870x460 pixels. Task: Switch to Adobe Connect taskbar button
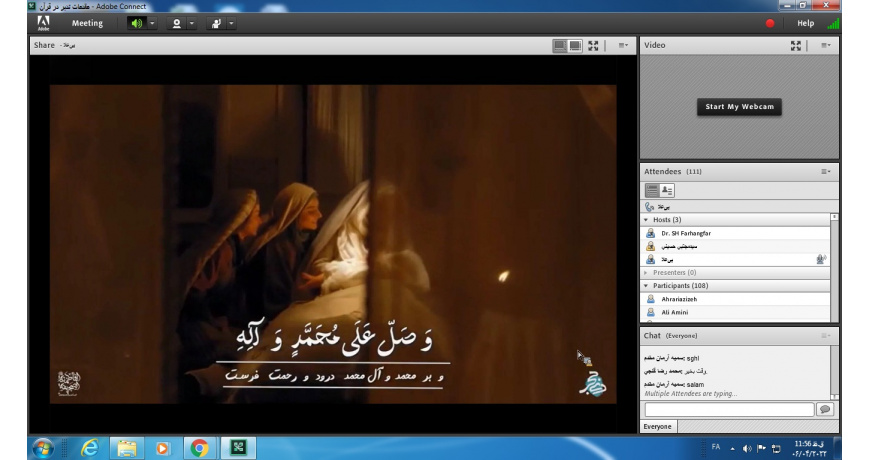pos(239,448)
